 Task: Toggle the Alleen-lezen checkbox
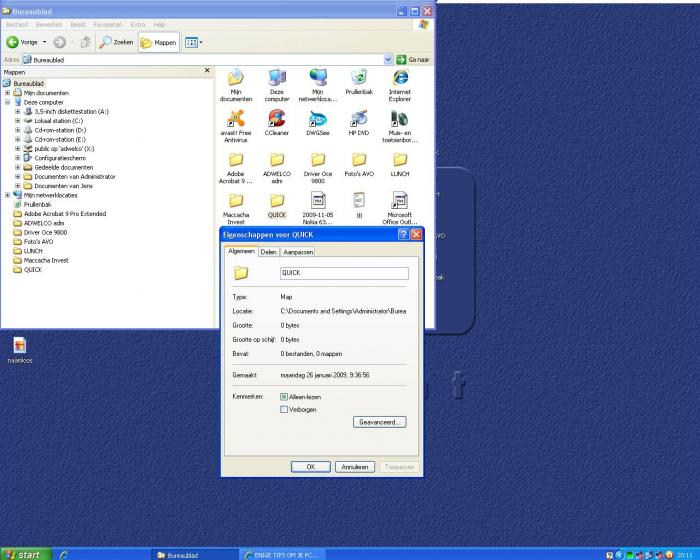click(284, 397)
